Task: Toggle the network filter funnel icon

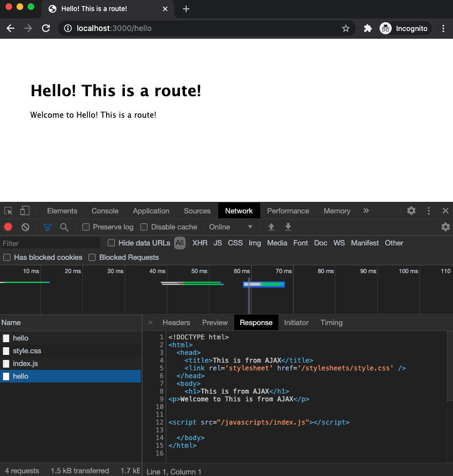Action: [x=48, y=227]
